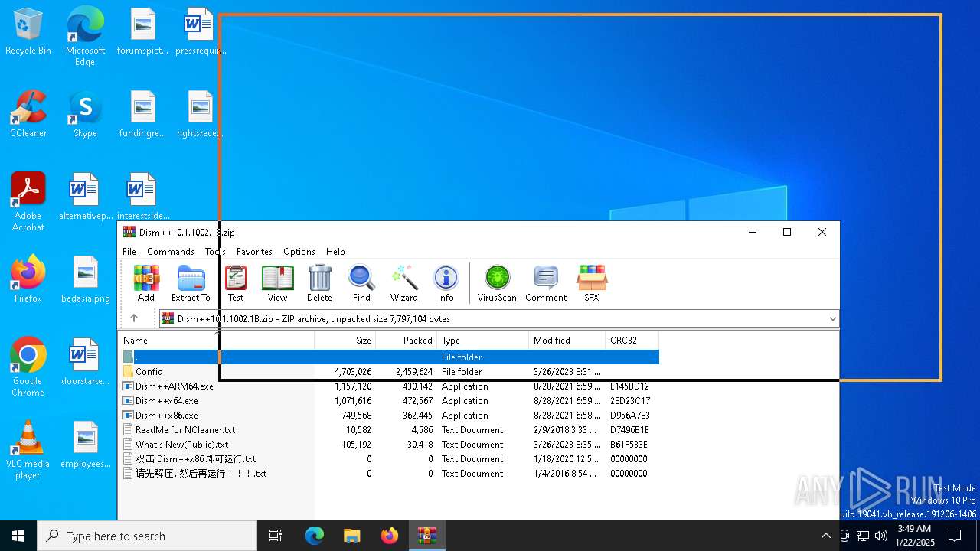
Task: Select the 双击 Dism++x86 text file
Action: (389, 459)
